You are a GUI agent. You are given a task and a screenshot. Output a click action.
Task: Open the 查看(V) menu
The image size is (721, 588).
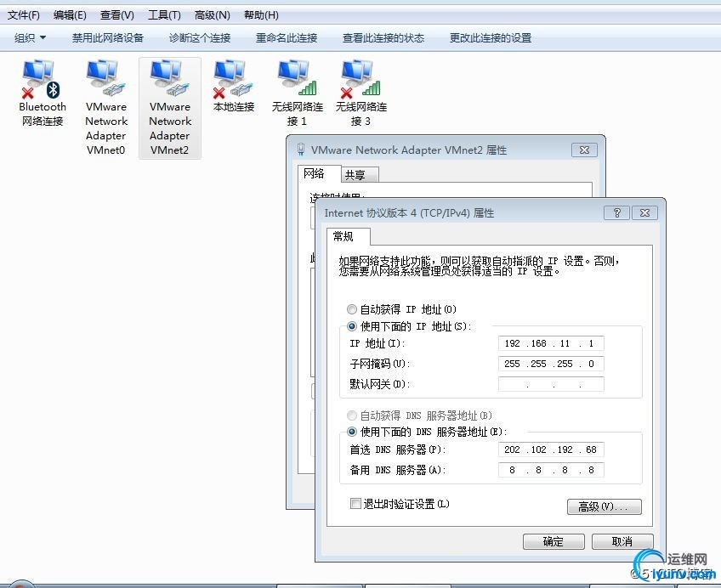tap(116, 15)
